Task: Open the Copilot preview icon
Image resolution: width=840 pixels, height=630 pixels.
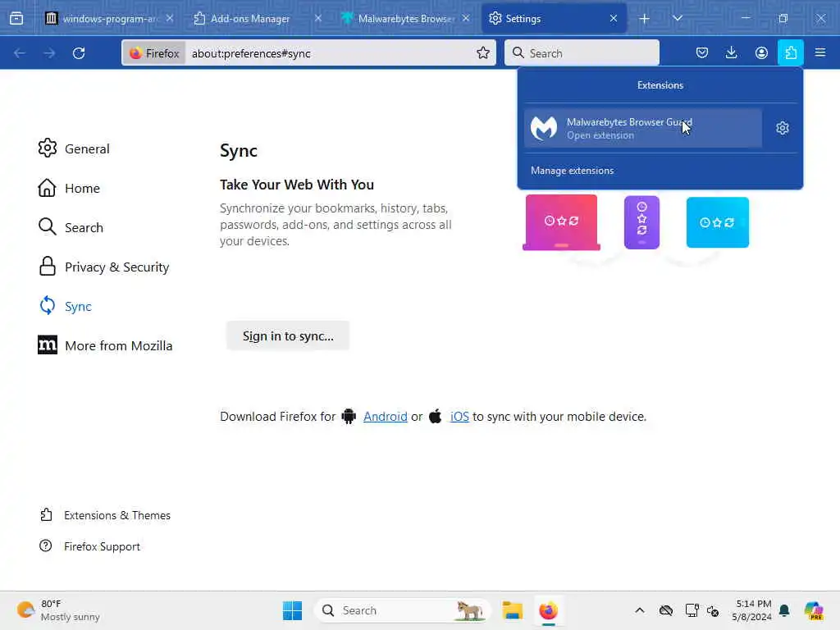Action: (815, 610)
